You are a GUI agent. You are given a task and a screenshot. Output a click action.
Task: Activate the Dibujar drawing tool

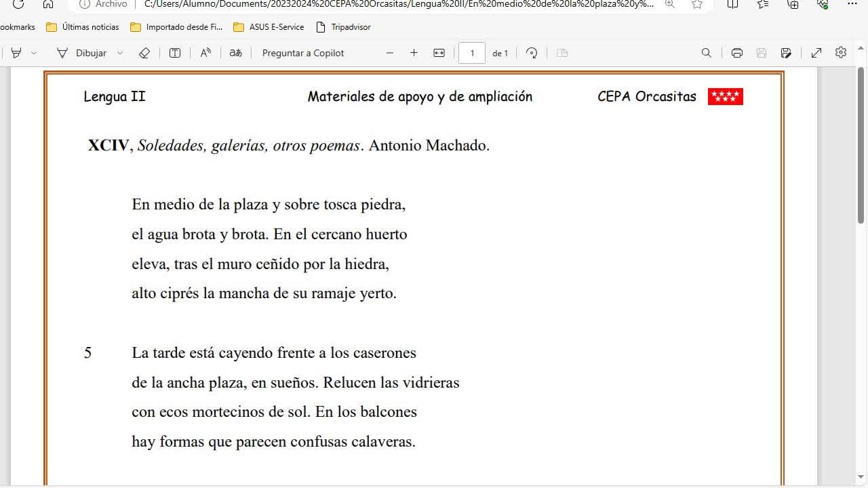coord(81,53)
